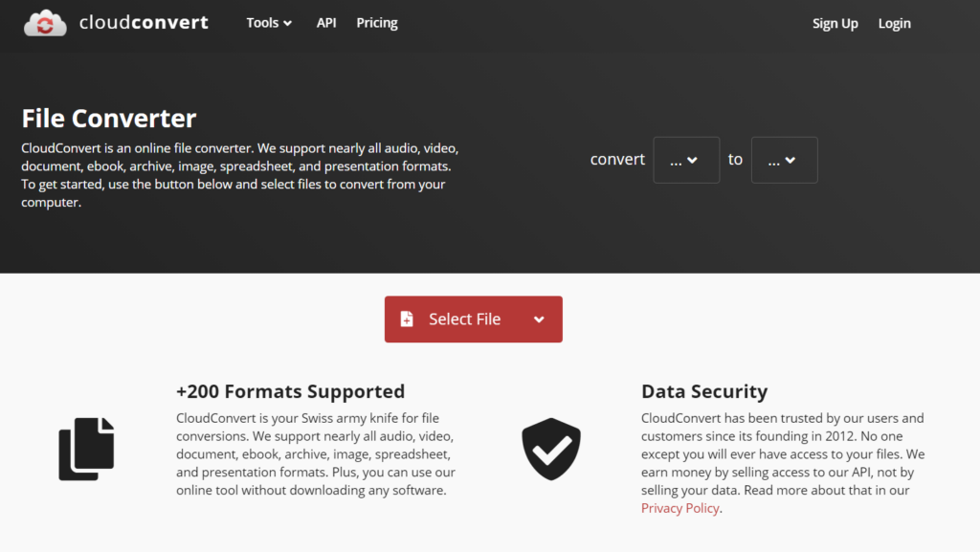Click the add-file icon on Select File

coord(407,320)
